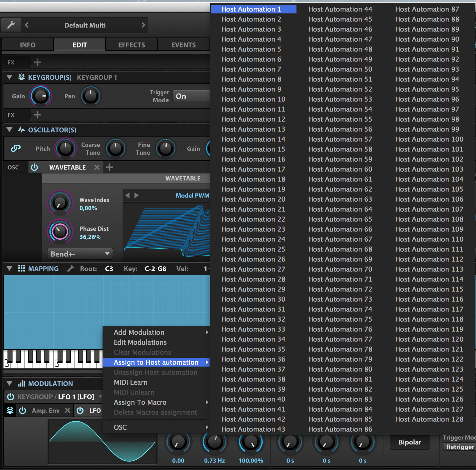Toggle Keygroup LFO 1 power button

[x=11, y=397]
